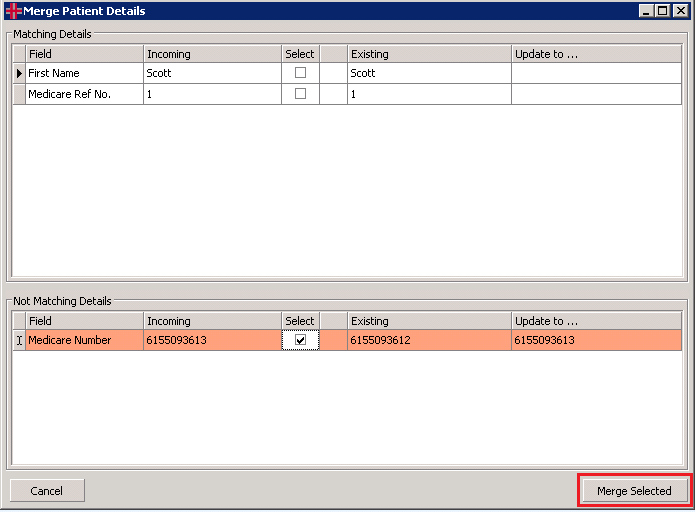
Task: Click the incoming Scott cell
Action: click(212, 73)
